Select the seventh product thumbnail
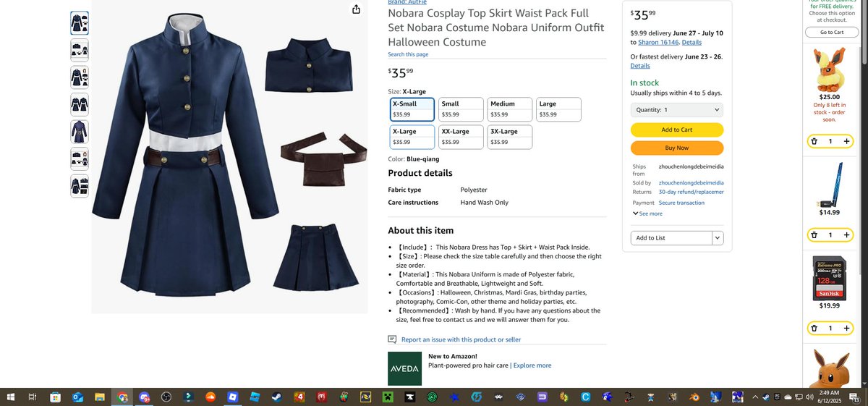Screen dimensions: 868x406 (x=80, y=186)
